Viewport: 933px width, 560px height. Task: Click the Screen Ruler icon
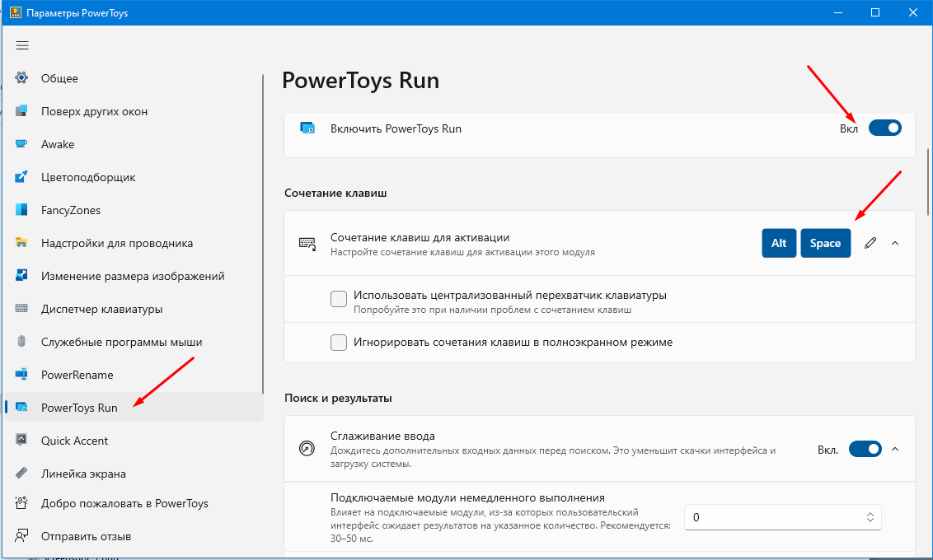pyautogui.click(x=21, y=474)
